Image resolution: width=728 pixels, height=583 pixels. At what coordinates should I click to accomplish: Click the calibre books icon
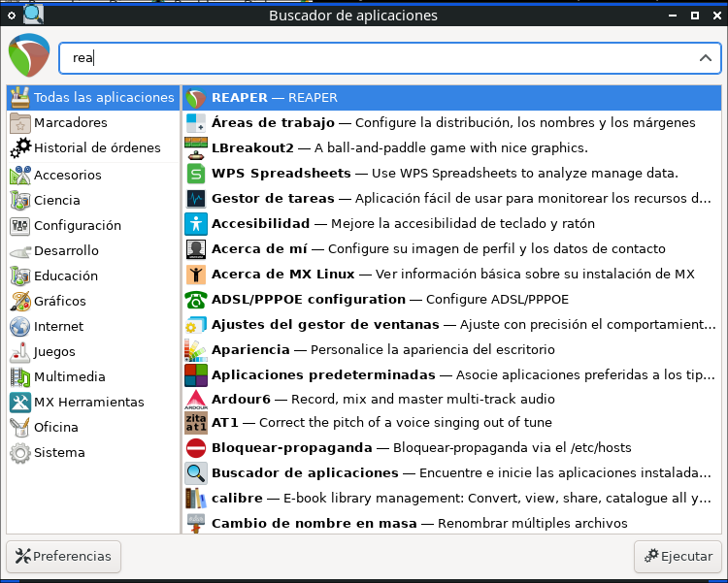(195, 498)
